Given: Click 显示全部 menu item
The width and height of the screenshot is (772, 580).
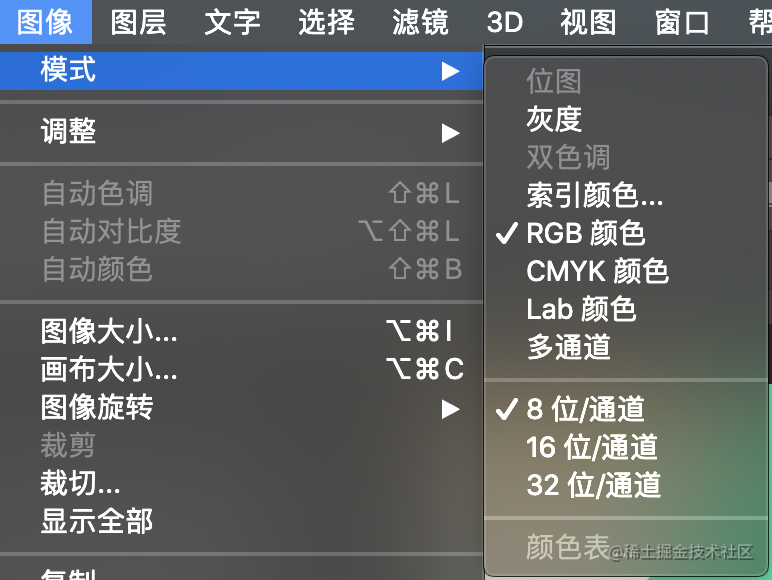Looking at the screenshot, I should coord(241,521).
